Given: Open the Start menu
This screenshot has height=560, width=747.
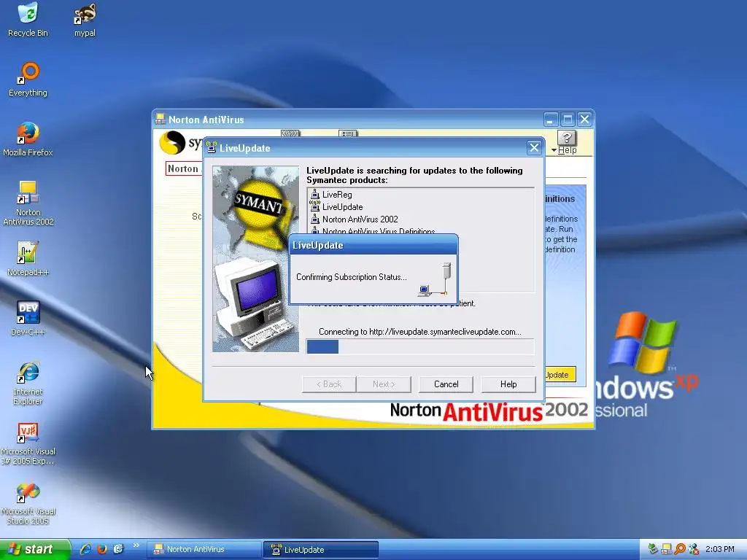Looking at the screenshot, I should click(35, 549).
